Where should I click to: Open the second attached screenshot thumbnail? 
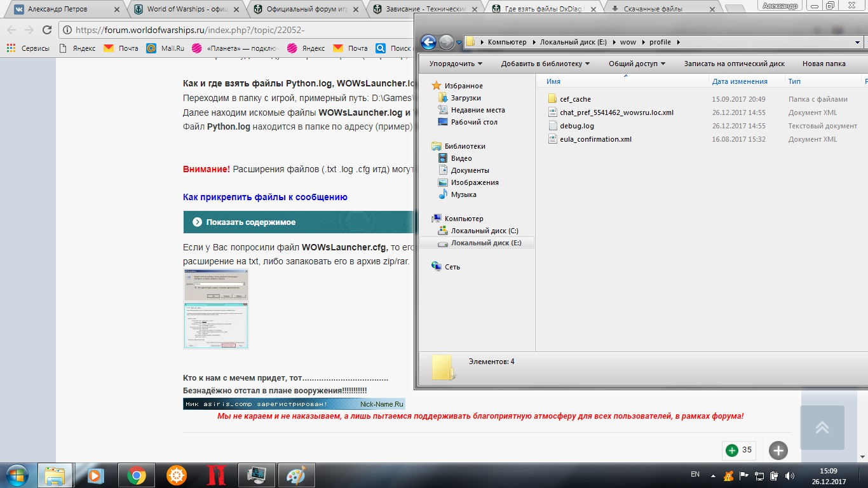[x=216, y=326]
